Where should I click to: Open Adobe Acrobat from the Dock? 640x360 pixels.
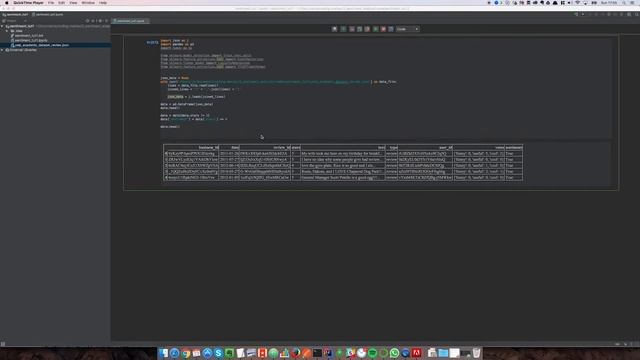[x=416, y=353]
